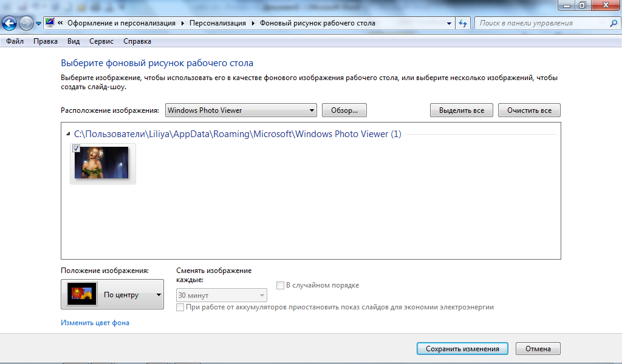Screen dimensions: 622x364
Task: Open the 30 минут interval dropdown
Action: point(221,295)
